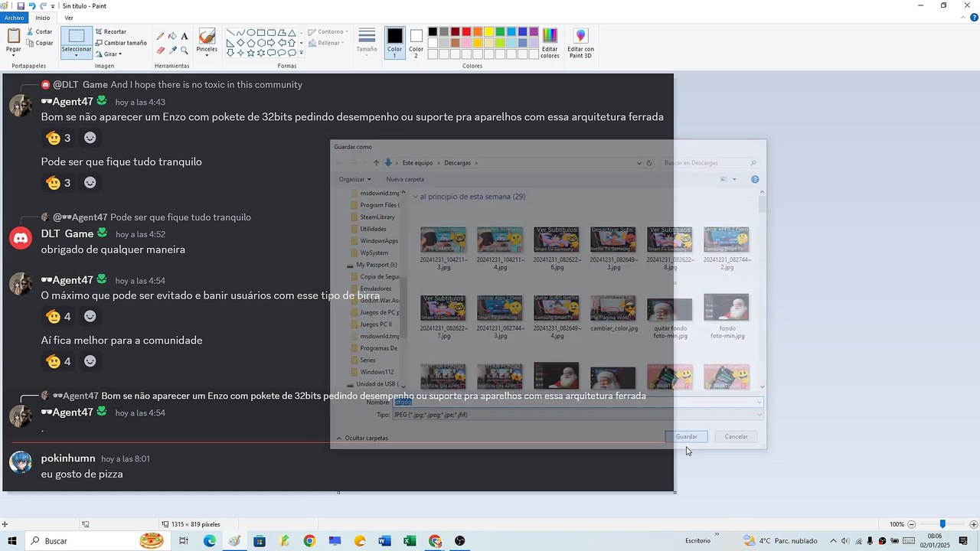Switch to the Ver tab
Viewport: 980px width, 551px height.
[69, 18]
